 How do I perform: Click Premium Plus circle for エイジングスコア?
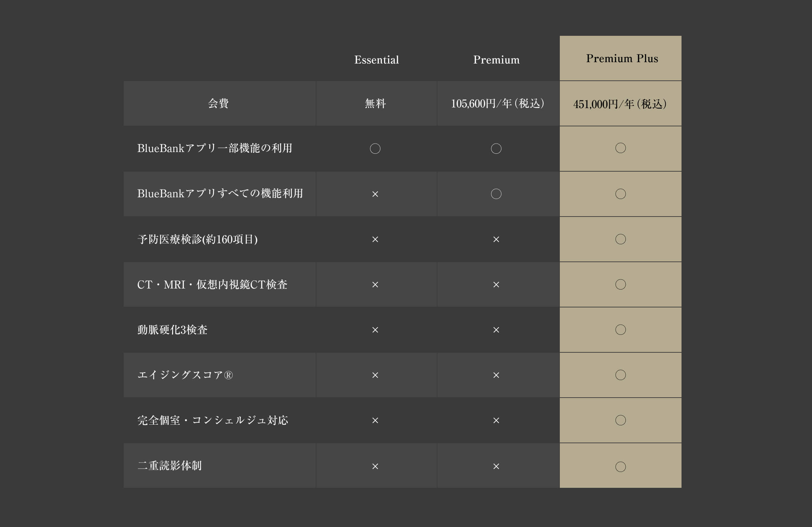click(620, 375)
